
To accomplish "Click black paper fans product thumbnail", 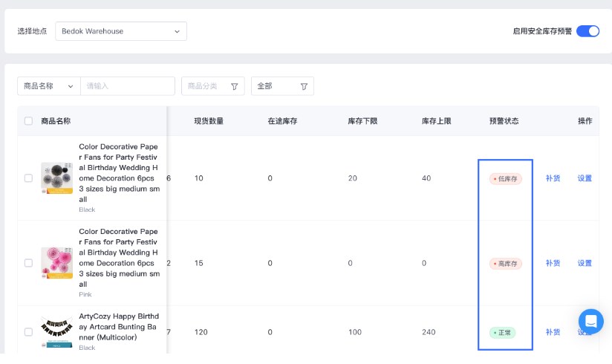I will point(57,178).
